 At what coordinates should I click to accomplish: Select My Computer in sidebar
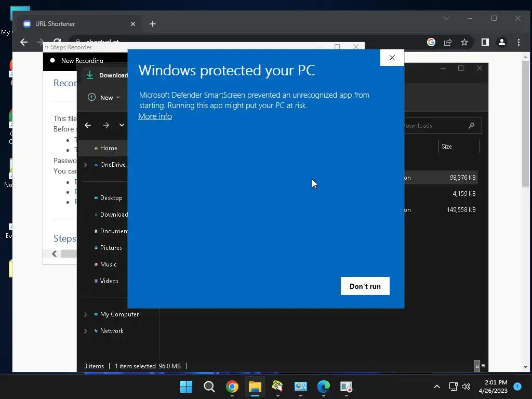116,314
